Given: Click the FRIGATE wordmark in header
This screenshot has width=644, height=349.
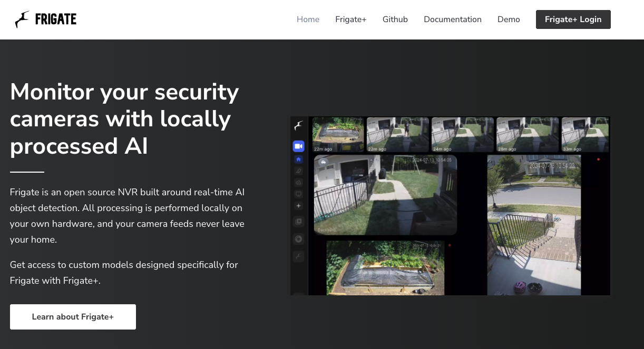Looking at the screenshot, I should (x=56, y=19).
